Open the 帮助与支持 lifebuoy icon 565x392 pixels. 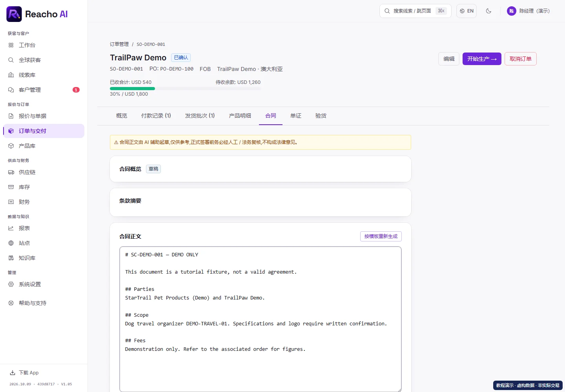(11, 303)
